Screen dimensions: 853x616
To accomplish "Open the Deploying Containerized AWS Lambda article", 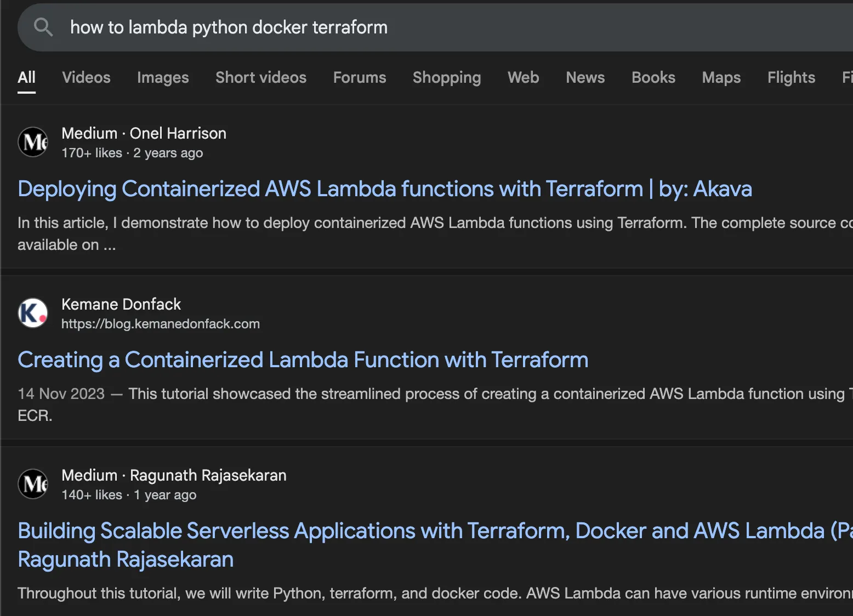I will (x=384, y=189).
